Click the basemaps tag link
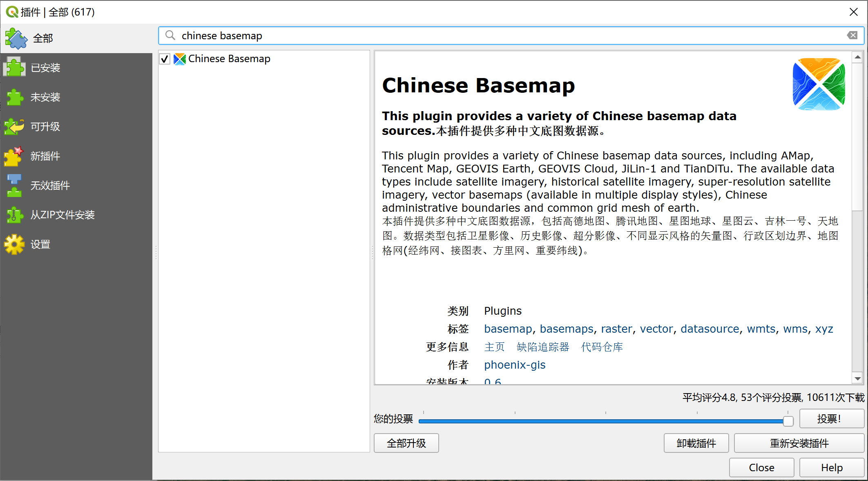Screen dimensions: 868x481 [567, 329]
